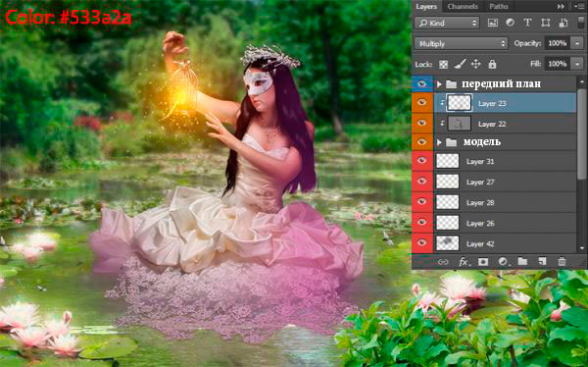Image resolution: width=588 pixels, height=367 pixels.
Task: Create new layer icon
Action: [x=542, y=261]
